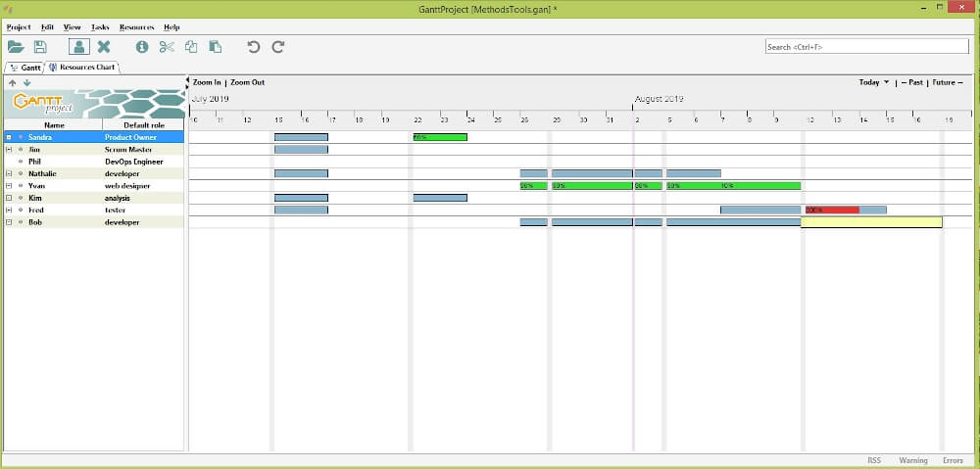The width and height of the screenshot is (980, 469).
Task: Click the Open project folder icon
Action: (16, 46)
